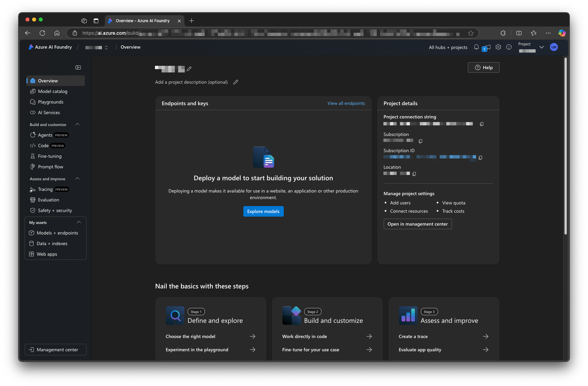Select the Overview sidebar item
This screenshot has width=588, height=386.
(x=56, y=81)
